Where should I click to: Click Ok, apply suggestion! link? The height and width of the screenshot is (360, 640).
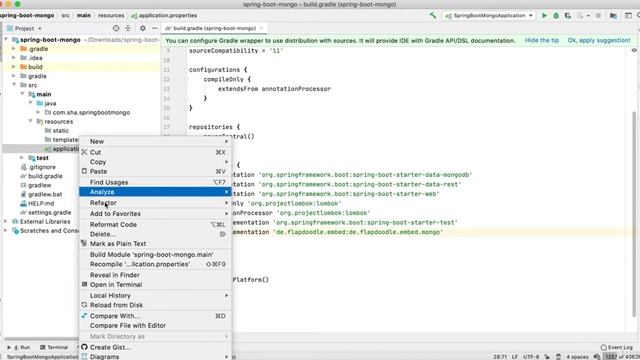point(599,40)
